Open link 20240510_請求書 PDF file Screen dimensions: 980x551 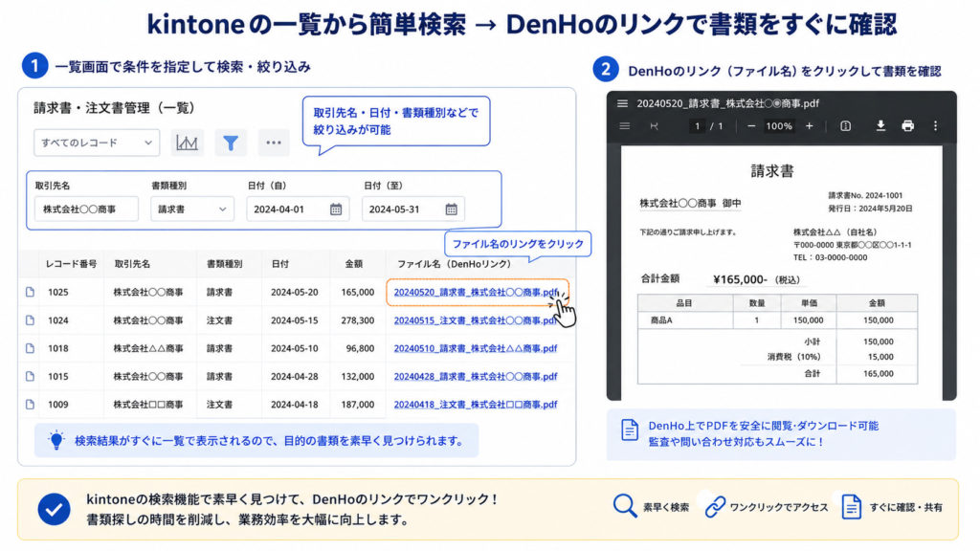point(475,348)
